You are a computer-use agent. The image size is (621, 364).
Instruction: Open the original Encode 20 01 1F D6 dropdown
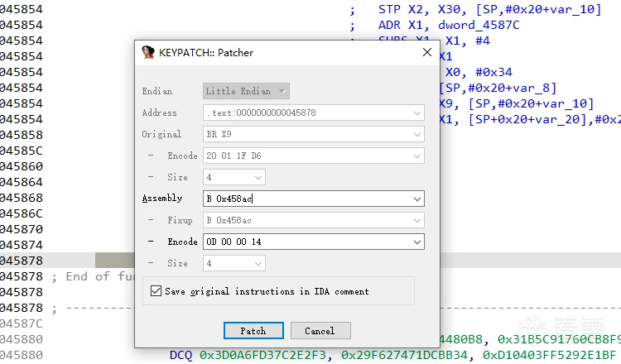pyautogui.click(x=417, y=156)
